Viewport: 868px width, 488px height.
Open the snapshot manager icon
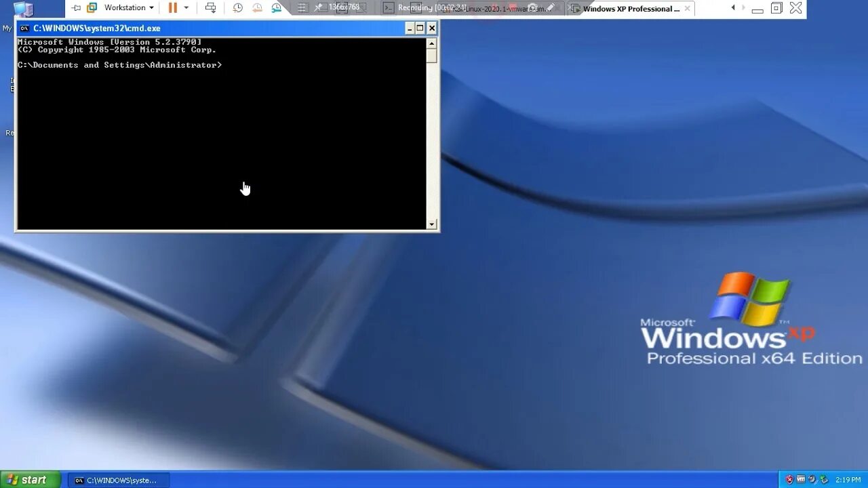pos(277,7)
